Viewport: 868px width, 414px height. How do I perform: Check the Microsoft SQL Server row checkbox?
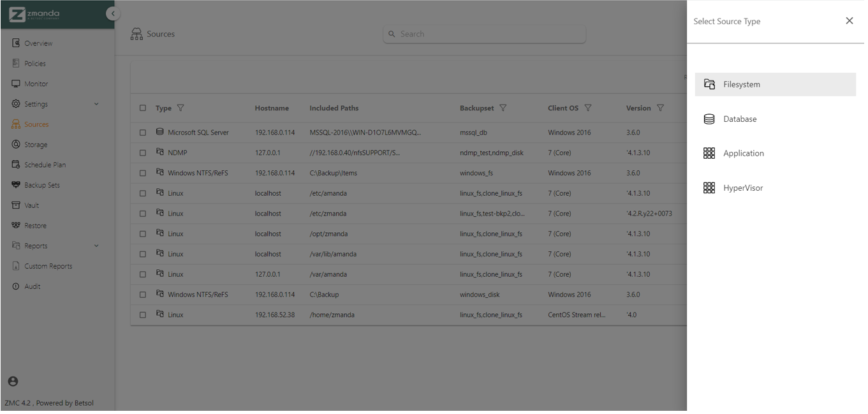coord(143,133)
